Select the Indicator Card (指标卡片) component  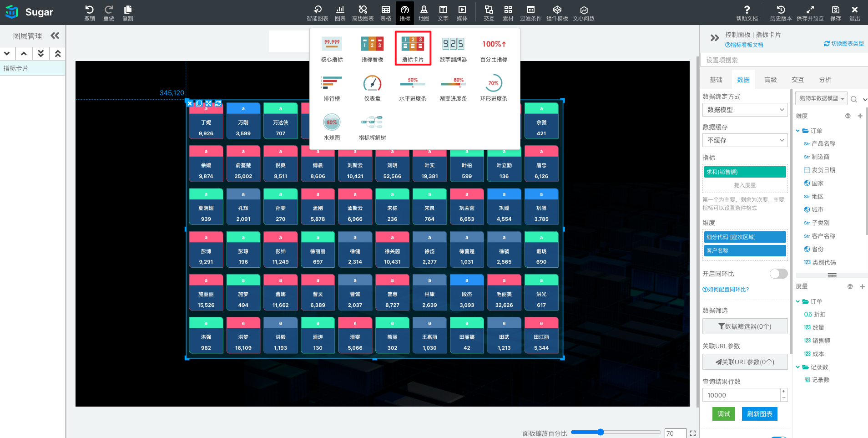[x=413, y=48]
